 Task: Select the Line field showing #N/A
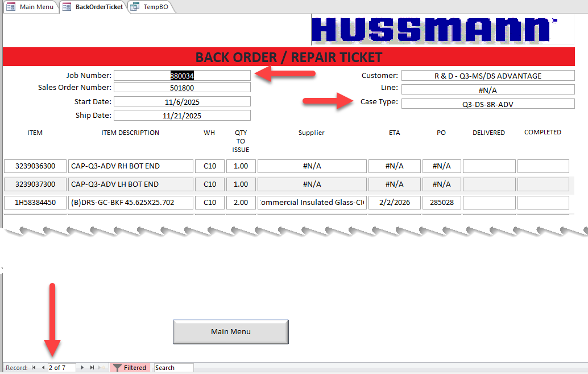pyautogui.click(x=488, y=90)
